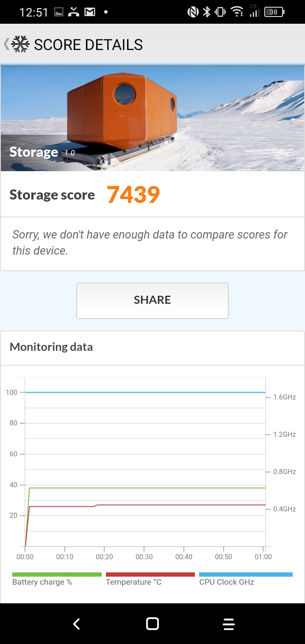This screenshot has height=644, width=305.
Task: Go back using the header chevron
Action: [x=6, y=44]
